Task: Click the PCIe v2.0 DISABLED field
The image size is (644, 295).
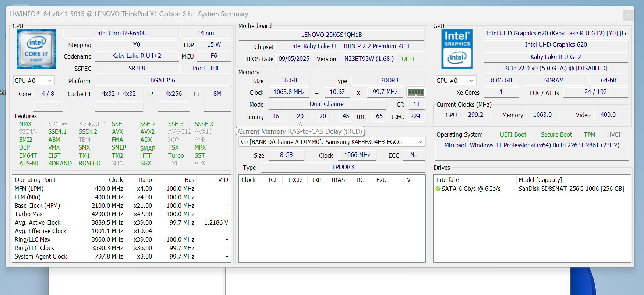Action: [x=556, y=68]
